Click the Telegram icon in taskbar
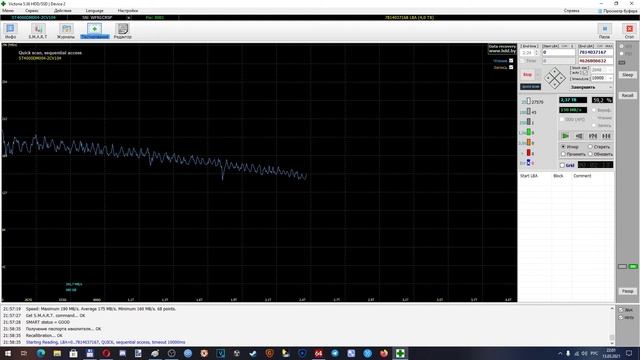Screen dimensions: 640x360 [335, 353]
